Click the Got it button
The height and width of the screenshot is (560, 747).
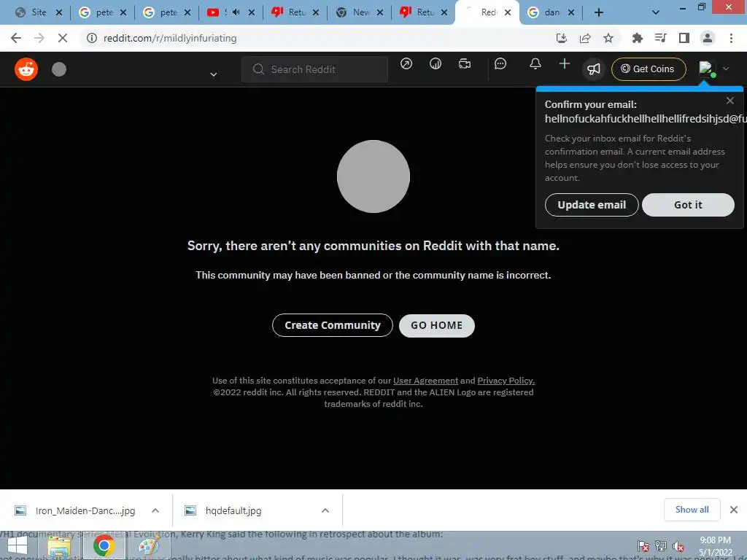pyautogui.click(x=688, y=205)
